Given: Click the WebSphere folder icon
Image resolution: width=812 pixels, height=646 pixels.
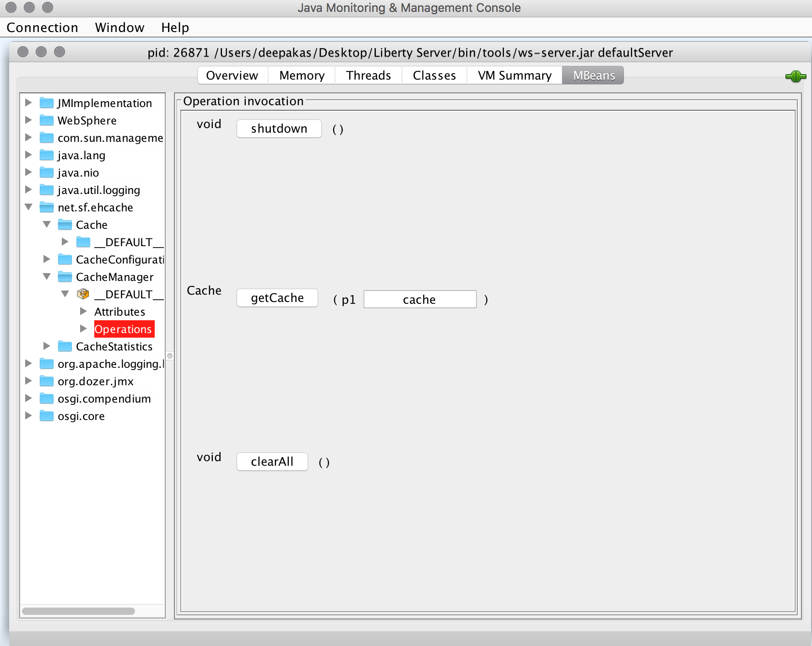Looking at the screenshot, I should (x=47, y=120).
